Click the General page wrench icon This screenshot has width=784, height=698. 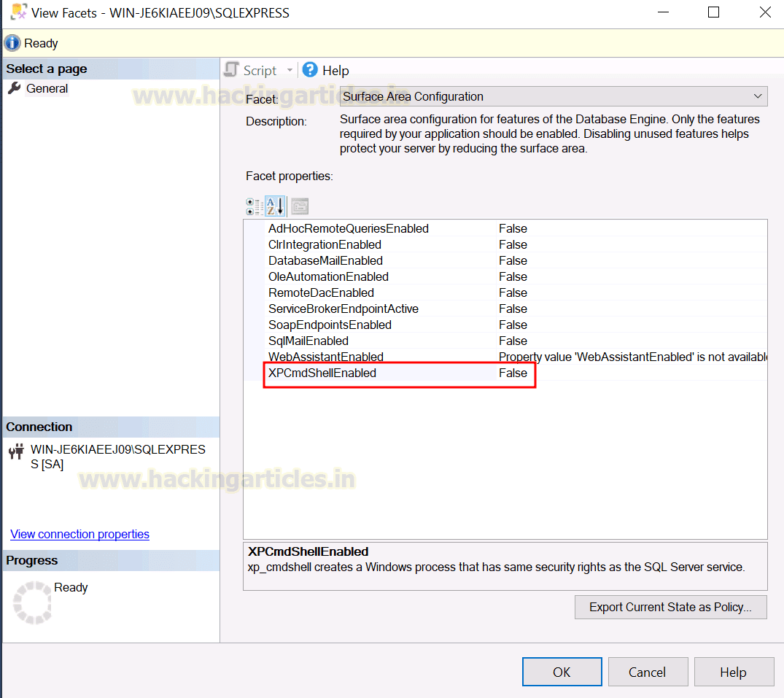(x=15, y=88)
